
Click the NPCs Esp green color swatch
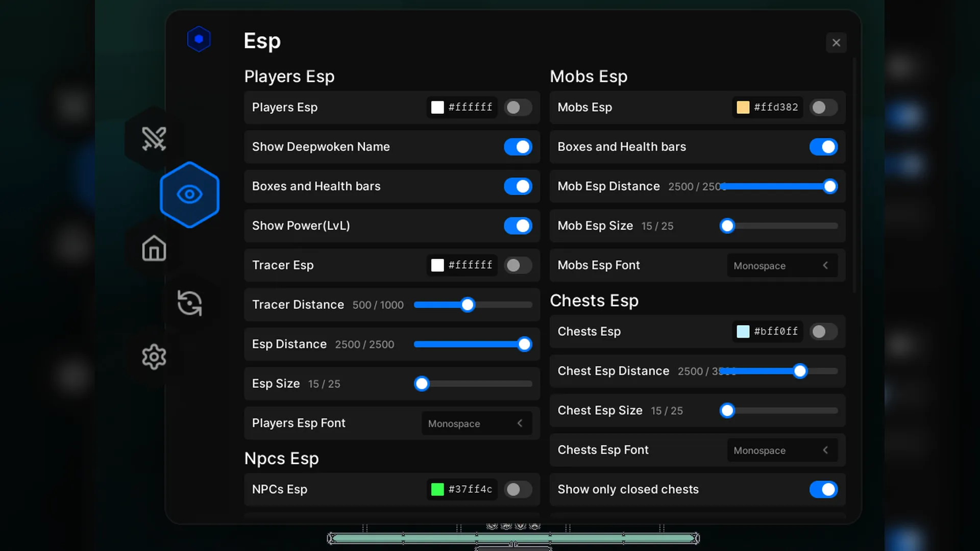pyautogui.click(x=437, y=489)
